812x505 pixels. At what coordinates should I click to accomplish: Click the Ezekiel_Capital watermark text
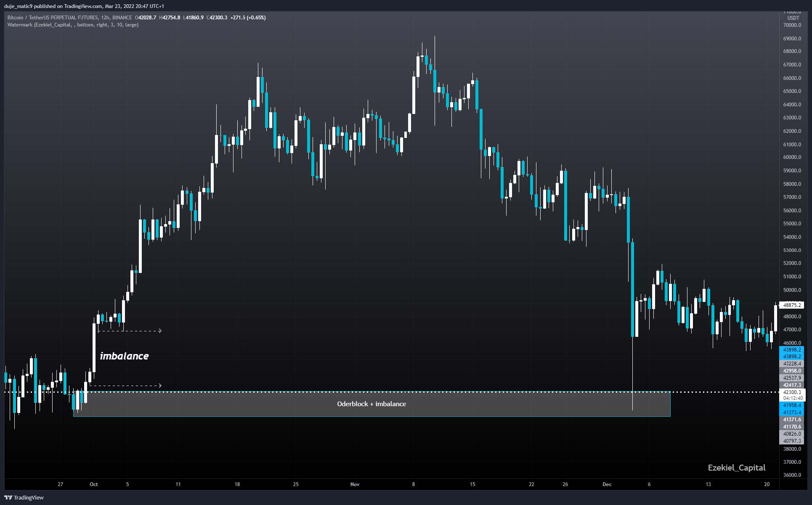[x=736, y=468]
